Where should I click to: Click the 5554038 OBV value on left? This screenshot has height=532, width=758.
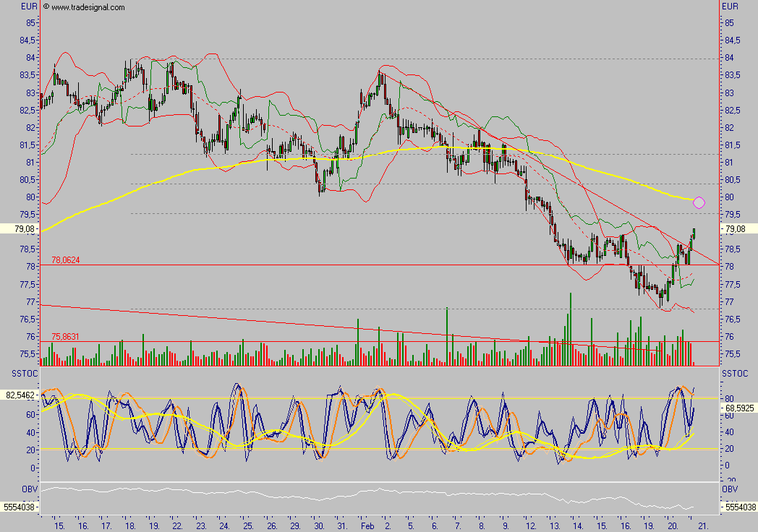point(20,507)
